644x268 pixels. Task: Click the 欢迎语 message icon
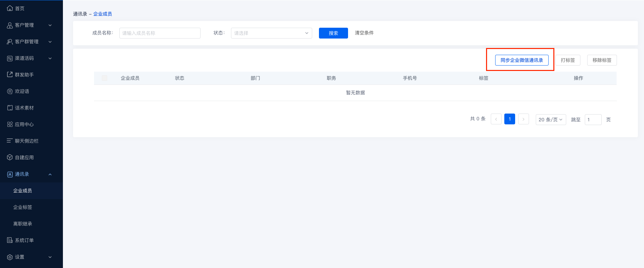click(10, 91)
